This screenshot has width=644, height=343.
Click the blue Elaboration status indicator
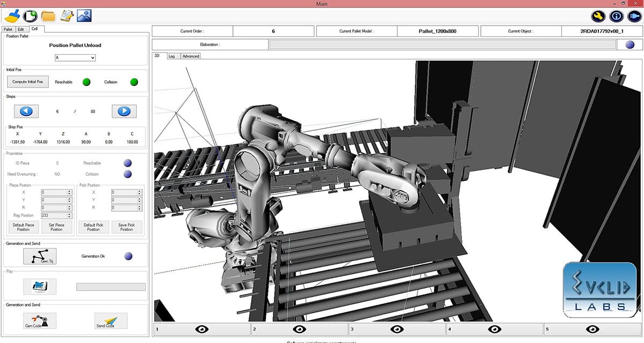pos(630,44)
